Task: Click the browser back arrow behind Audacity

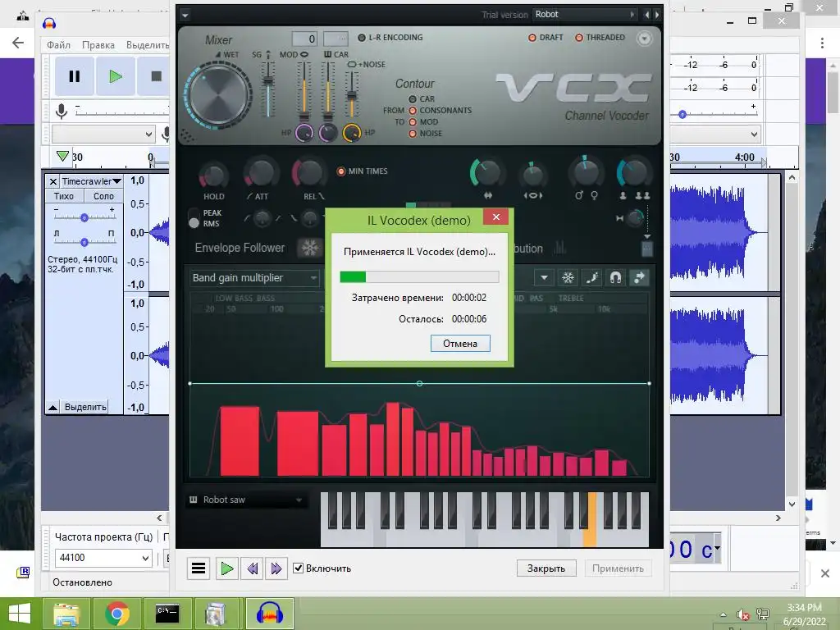Action: coord(18,43)
